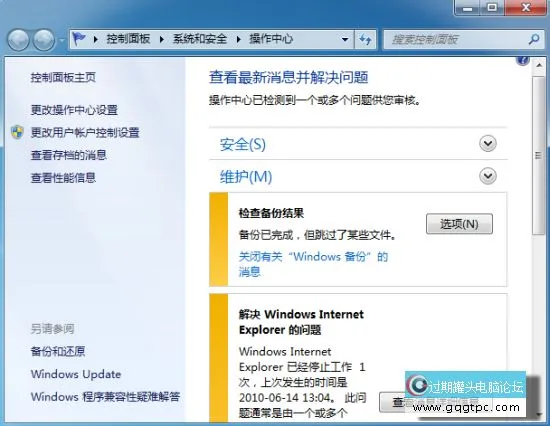Click the refresh button next to address bar
The width and height of the screenshot is (550, 426).
365,39
